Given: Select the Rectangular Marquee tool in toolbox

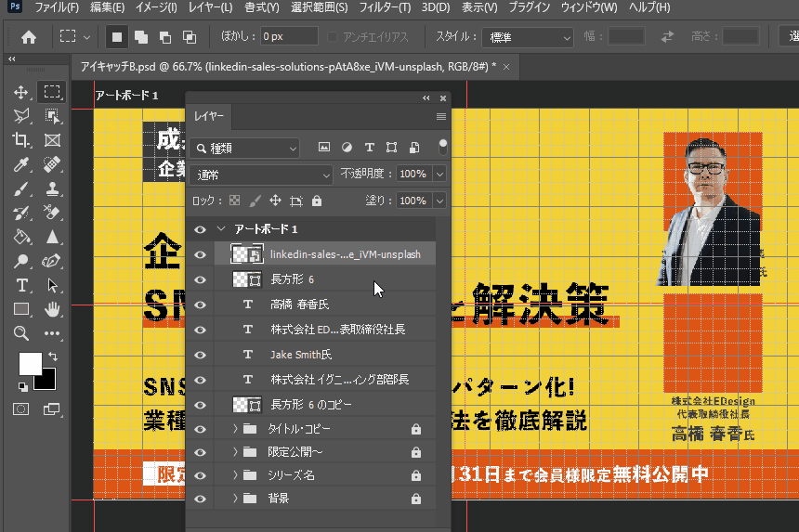Looking at the screenshot, I should (x=51, y=92).
